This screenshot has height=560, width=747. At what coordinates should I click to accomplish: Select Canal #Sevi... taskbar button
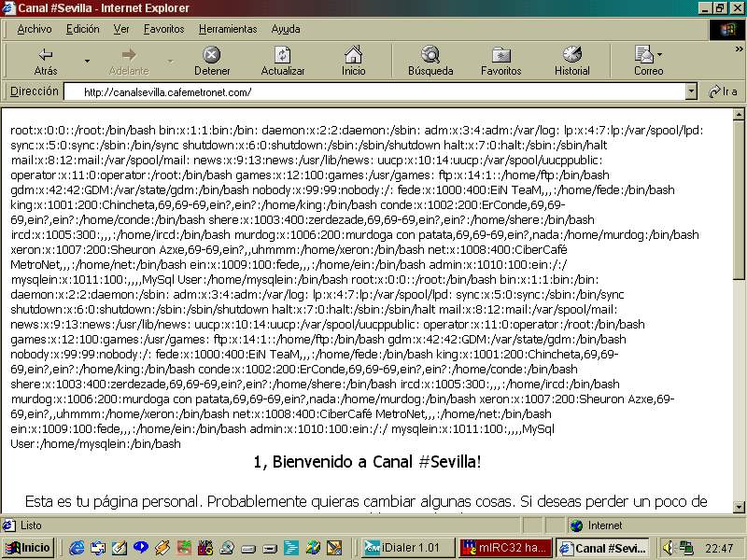click(604, 548)
